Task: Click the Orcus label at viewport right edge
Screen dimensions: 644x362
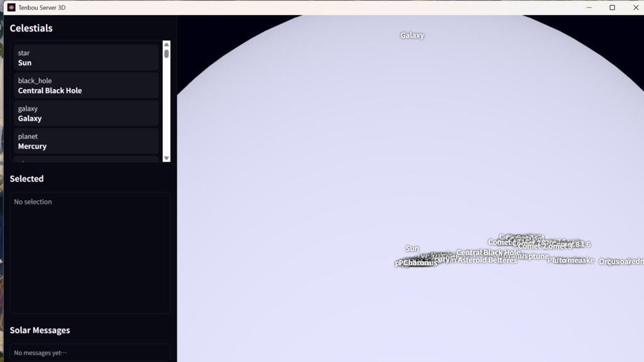Action: point(608,262)
